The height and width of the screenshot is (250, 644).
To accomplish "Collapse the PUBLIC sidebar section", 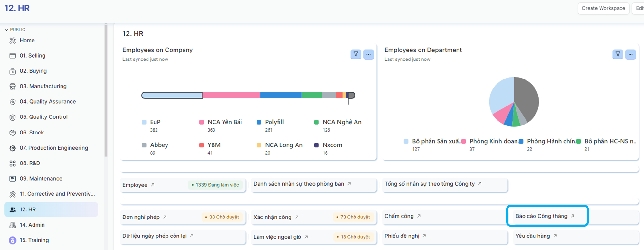I will pyautogui.click(x=6, y=30).
